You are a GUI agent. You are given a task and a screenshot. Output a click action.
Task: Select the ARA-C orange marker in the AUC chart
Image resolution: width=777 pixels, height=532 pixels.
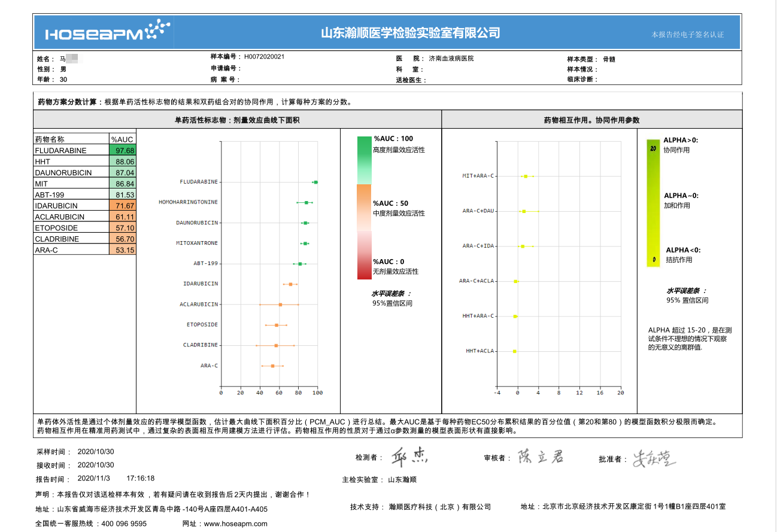[x=272, y=366]
